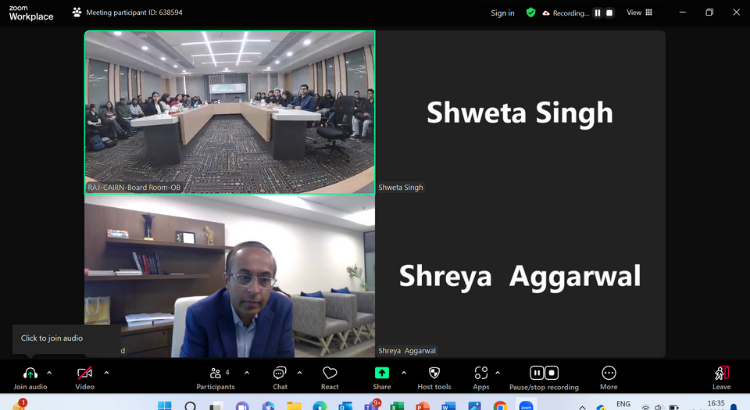Click the React heart icon

(x=330, y=373)
